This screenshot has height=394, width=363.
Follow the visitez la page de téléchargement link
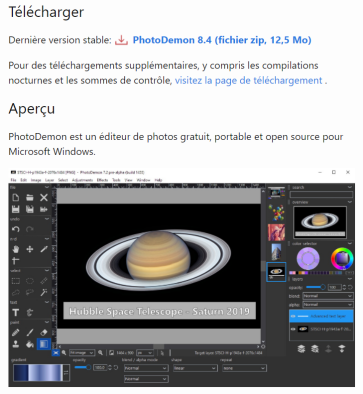coord(248,81)
